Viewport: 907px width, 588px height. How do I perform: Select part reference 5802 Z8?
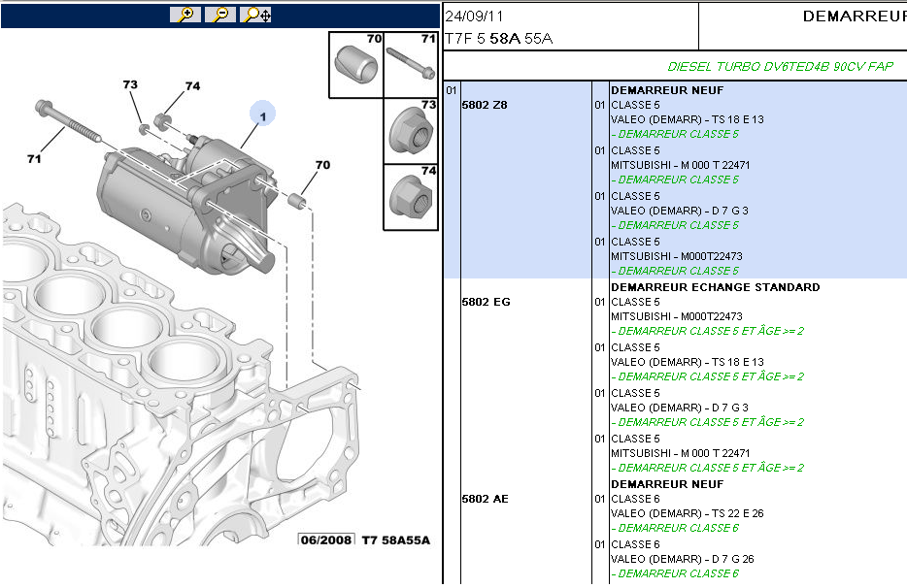tap(485, 105)
